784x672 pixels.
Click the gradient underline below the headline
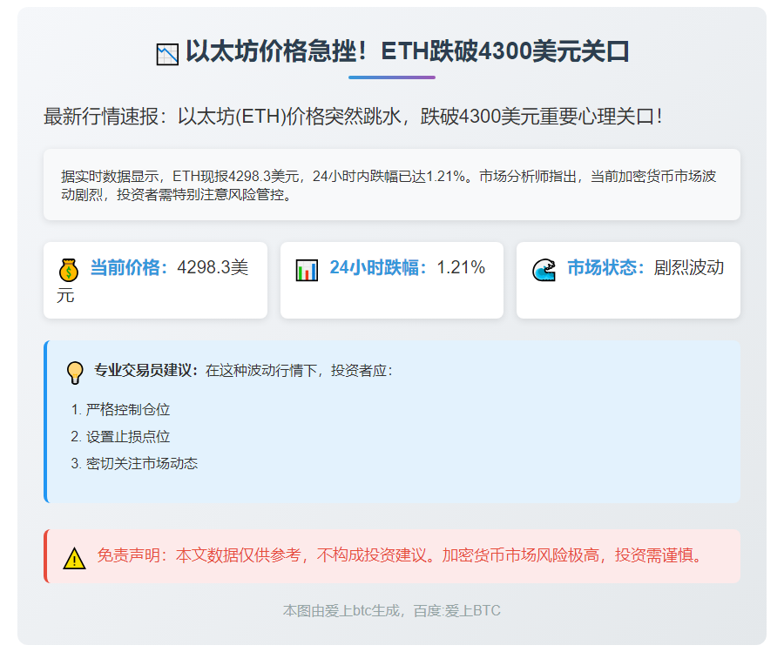pos(392,77)
